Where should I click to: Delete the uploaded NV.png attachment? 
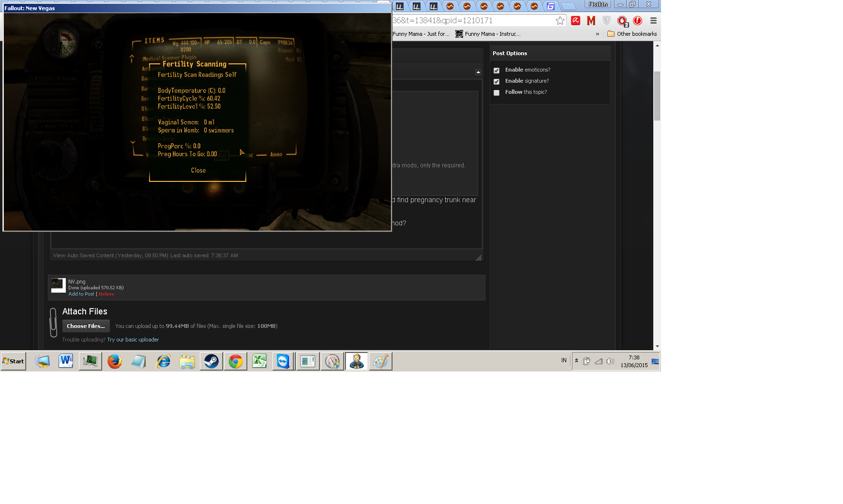106,294
